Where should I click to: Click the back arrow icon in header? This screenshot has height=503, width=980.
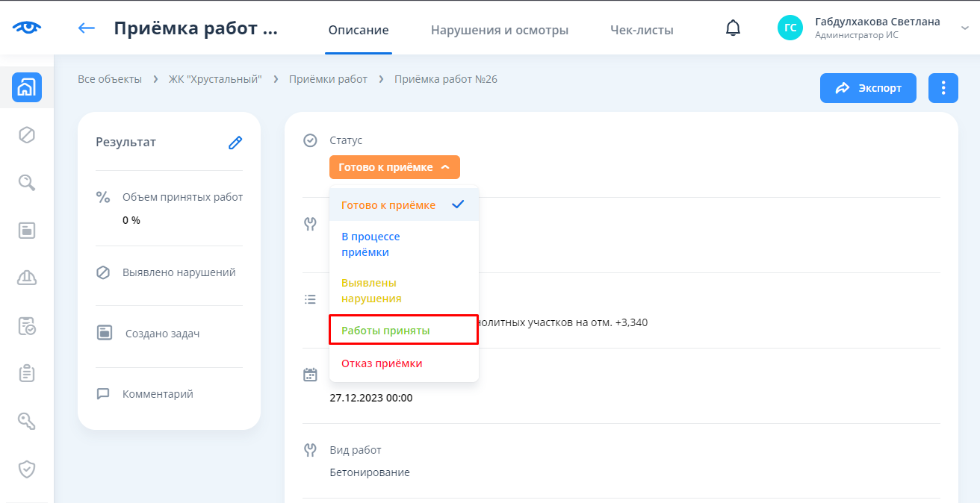pyautogui.click(x=87, y=28)
